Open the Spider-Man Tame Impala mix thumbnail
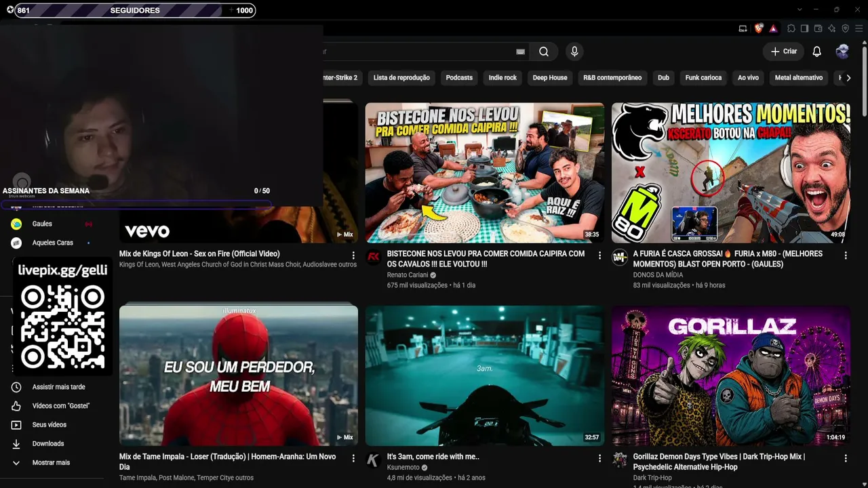868x488 pixels. tap(239, 375)
